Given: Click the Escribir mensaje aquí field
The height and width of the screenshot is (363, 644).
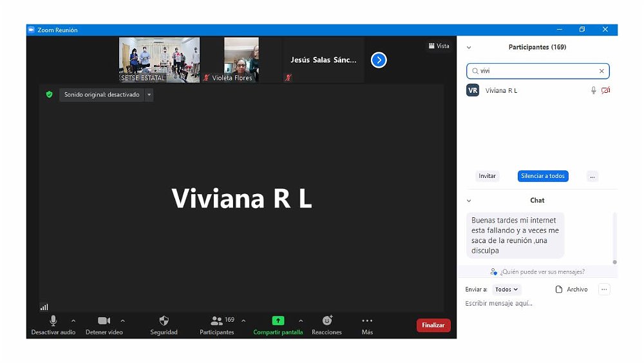Looking at the screenshot, I should [528, 304].
